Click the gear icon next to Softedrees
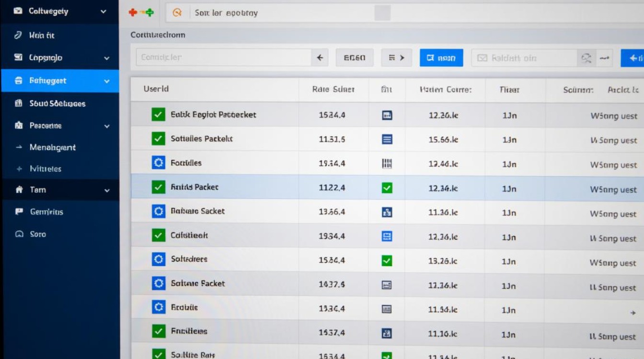The width and height of the screenshot is (644, 359). (x=158, y=259)
